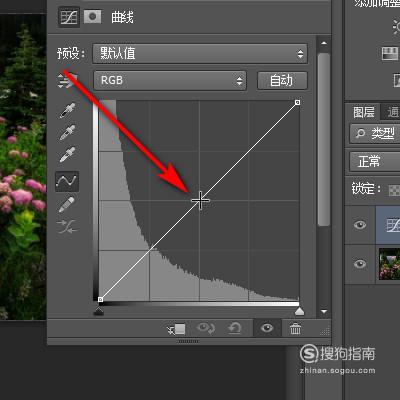Select the edit points curve tool
This screenshot has height=400, width=400.
point(67,181)
